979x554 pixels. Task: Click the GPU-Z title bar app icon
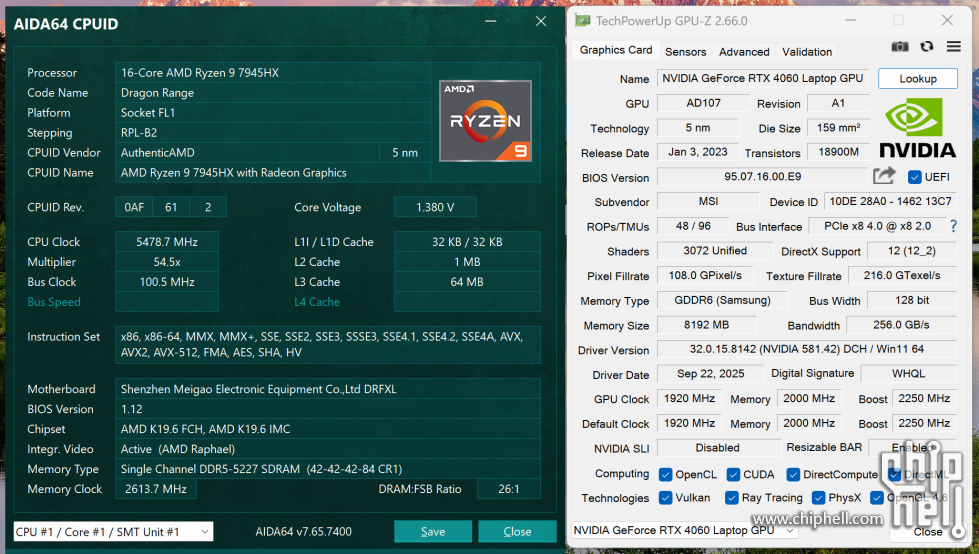(582, 21)
